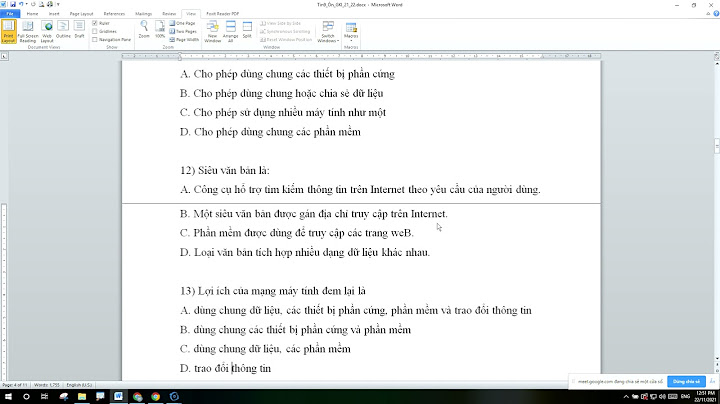Switch to Outline view

pyautogui.click(x=63, y=30)
